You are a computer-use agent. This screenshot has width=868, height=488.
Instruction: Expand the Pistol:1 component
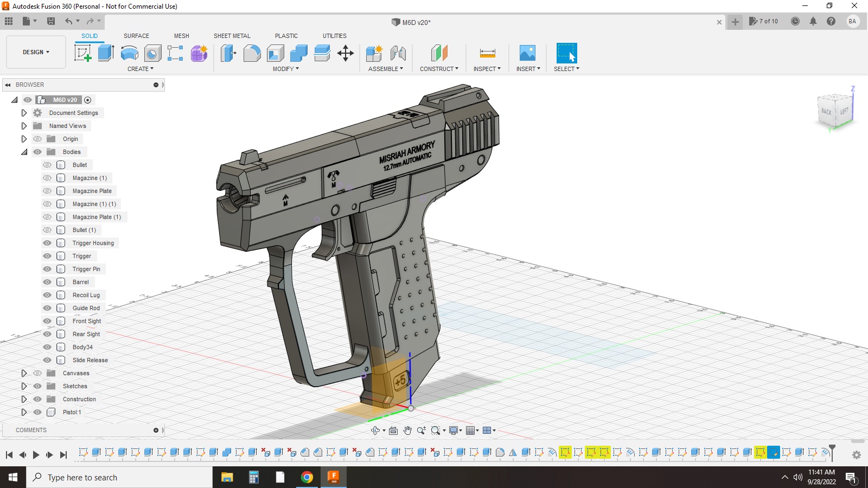point(24,412)
